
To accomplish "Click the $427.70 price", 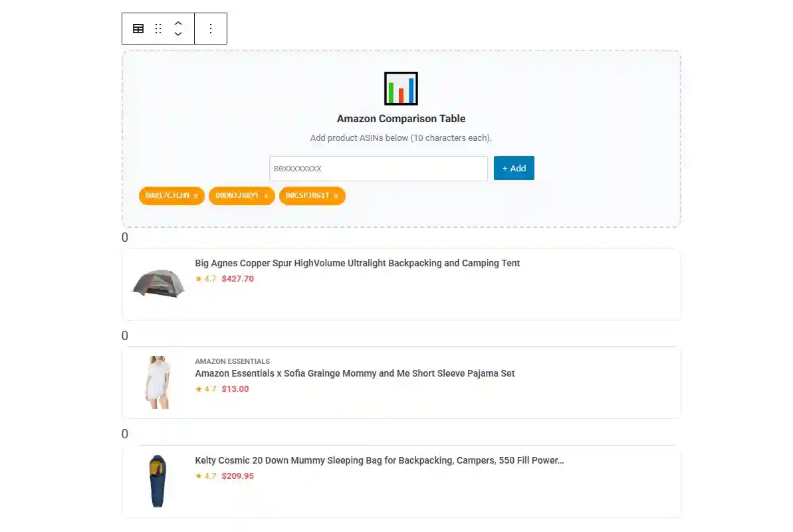I will click(x=237, y=279).
